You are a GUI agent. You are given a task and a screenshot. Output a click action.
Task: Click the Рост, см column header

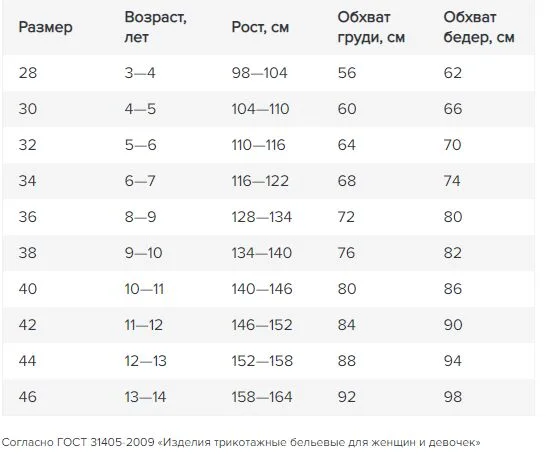point(260,27)
